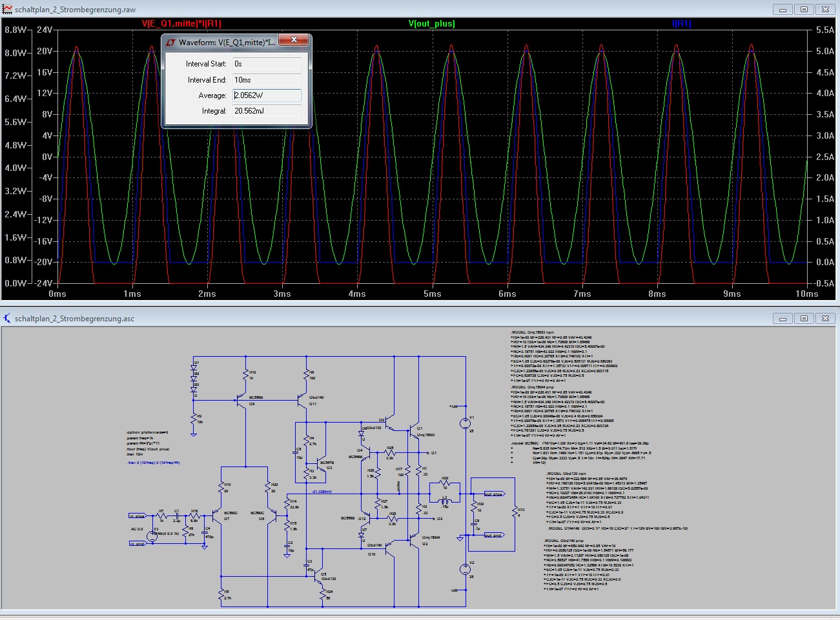840x620 pixels.
Task: Click the -UB supply net label
Action: (453, 590)
